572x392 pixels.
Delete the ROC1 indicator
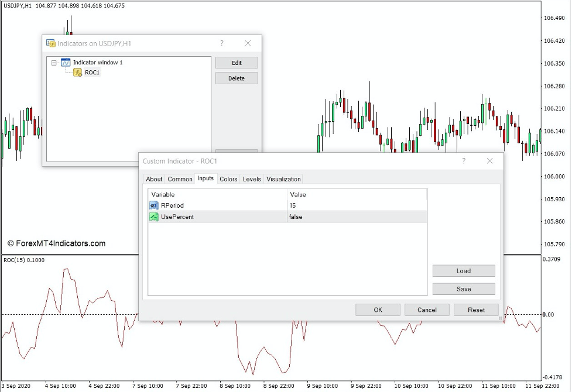click(237, 78)
